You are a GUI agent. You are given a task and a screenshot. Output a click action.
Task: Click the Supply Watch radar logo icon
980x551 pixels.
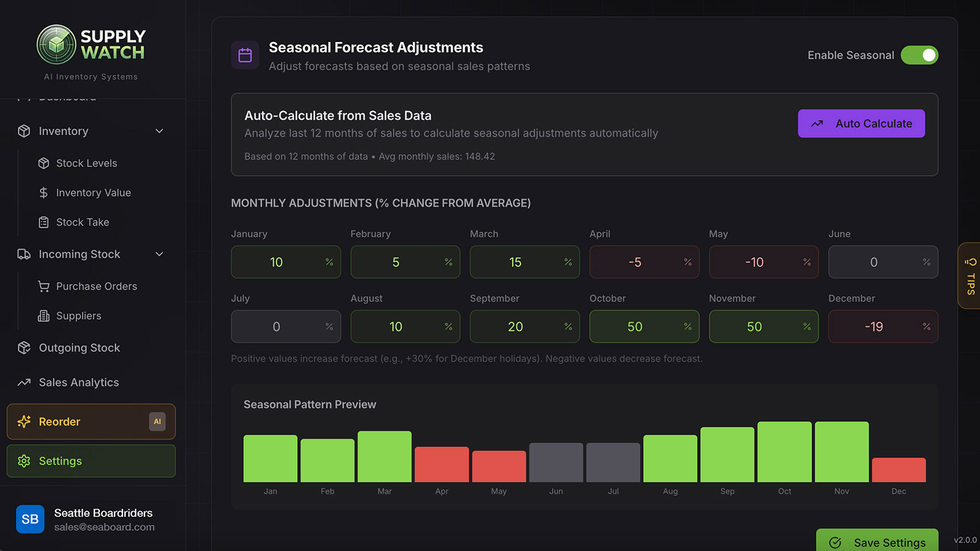tap(56, 45)
